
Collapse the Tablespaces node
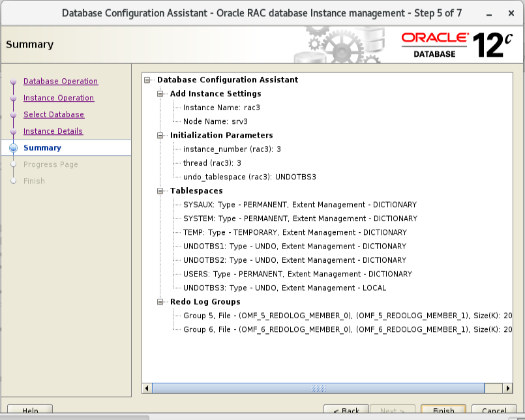tap(160, 191)
